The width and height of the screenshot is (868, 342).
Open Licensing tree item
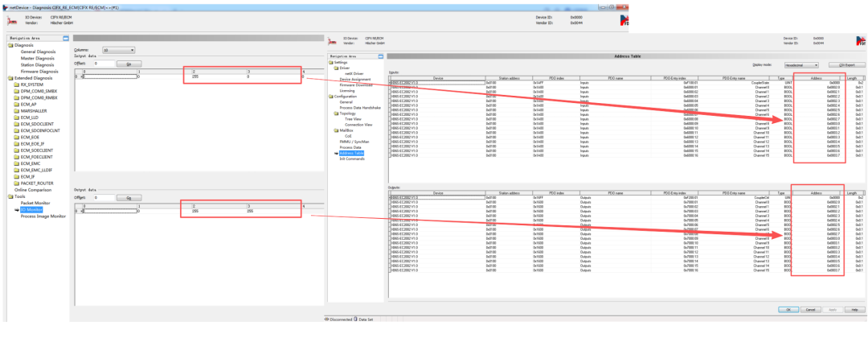point(347,90)
